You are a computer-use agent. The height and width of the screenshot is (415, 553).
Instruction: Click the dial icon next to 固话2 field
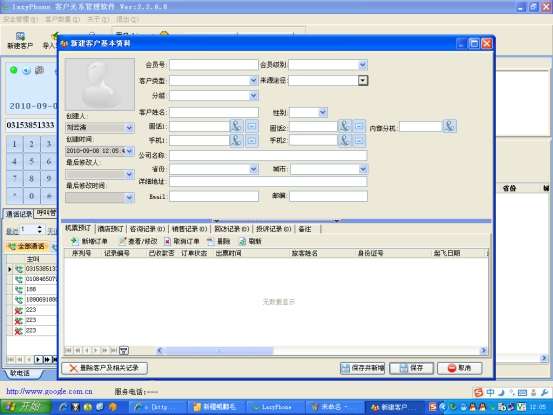coord(345,126)
